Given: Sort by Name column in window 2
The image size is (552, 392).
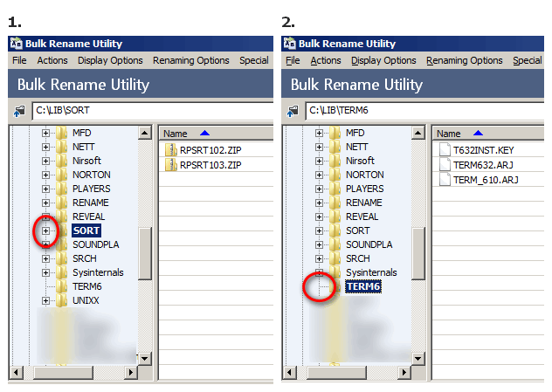Looking at the screenshot, I should [x=488, y=134].
